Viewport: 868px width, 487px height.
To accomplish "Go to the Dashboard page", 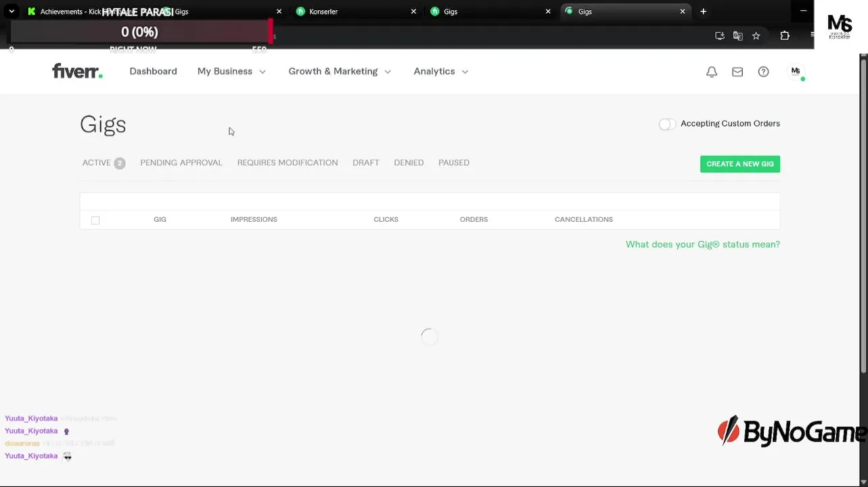I will (x=153, y=71).
